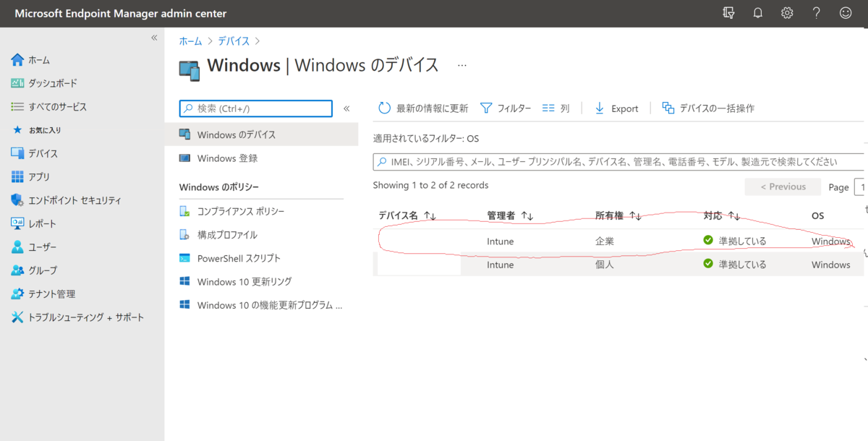Click the OS column header

(x=817, y=215)
